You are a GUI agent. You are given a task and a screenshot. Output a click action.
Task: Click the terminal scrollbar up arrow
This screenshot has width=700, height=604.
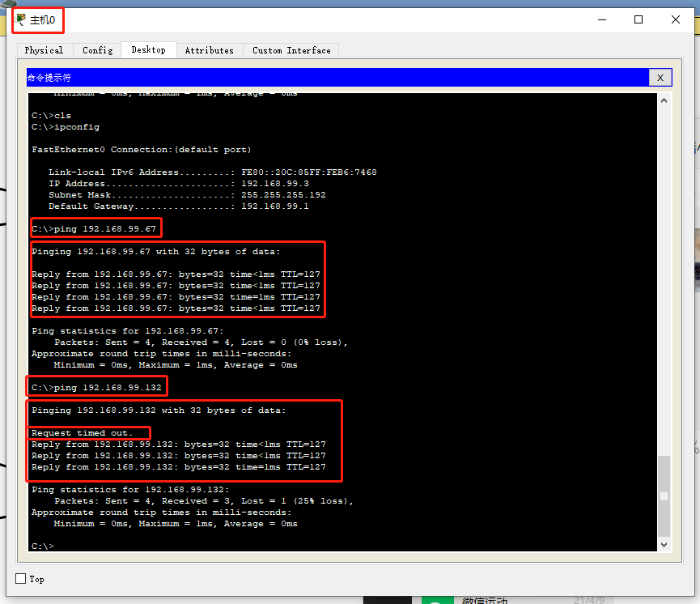tap(664, 100)
